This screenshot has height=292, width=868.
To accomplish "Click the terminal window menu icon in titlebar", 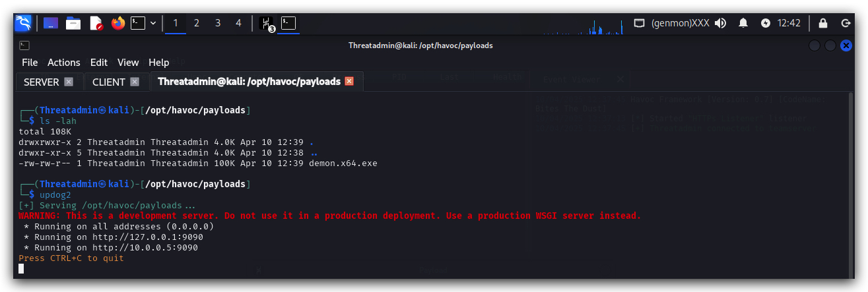I will click(x=24, y=45).
